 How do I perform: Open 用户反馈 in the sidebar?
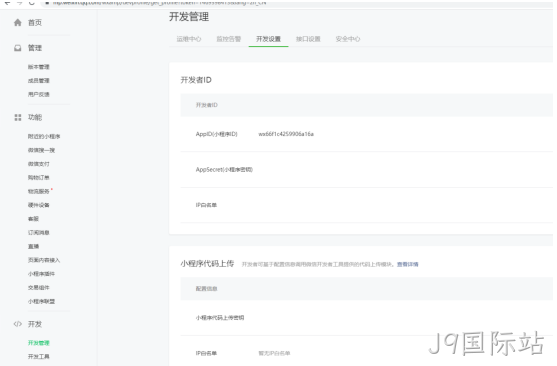[39, 95]
